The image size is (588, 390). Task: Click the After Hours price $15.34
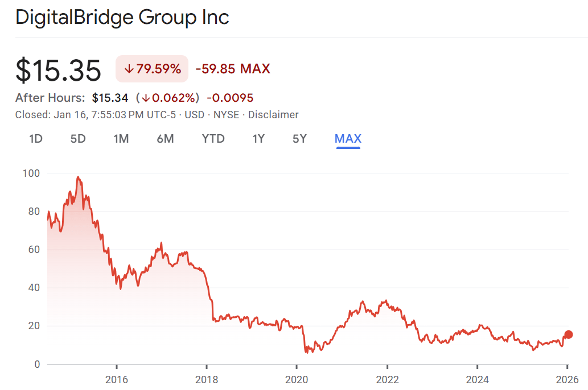110,97
